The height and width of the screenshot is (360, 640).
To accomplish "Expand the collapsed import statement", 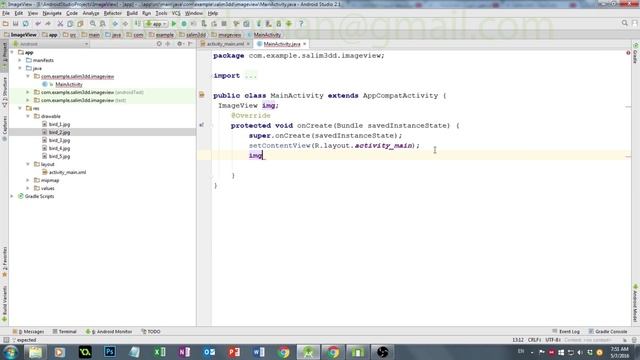I will coord(251,76).
